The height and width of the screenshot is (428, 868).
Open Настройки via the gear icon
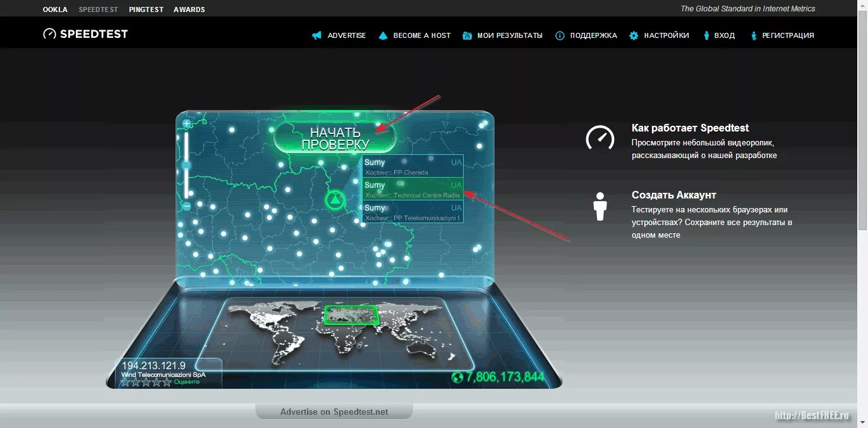[x=634, y=35]
